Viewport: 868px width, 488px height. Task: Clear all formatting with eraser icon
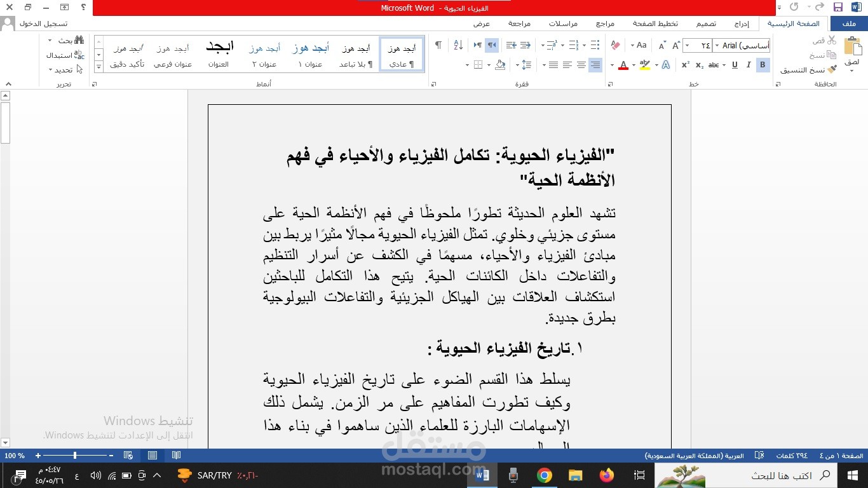[615, 45]
